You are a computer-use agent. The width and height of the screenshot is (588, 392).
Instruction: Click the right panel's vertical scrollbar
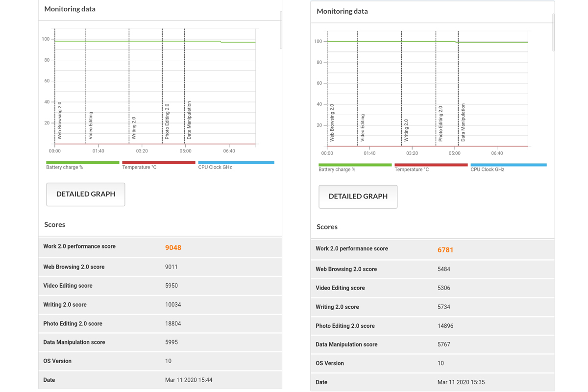(553, 32)
